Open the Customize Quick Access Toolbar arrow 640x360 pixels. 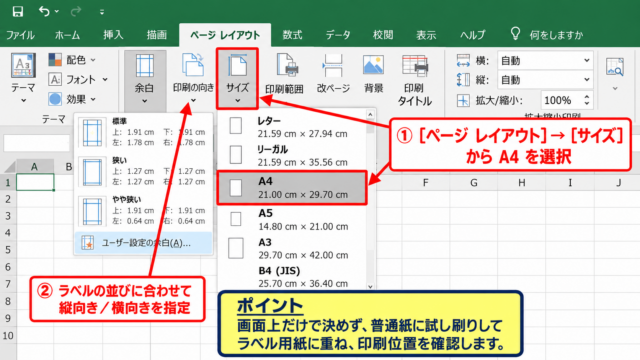coord(102,12)
